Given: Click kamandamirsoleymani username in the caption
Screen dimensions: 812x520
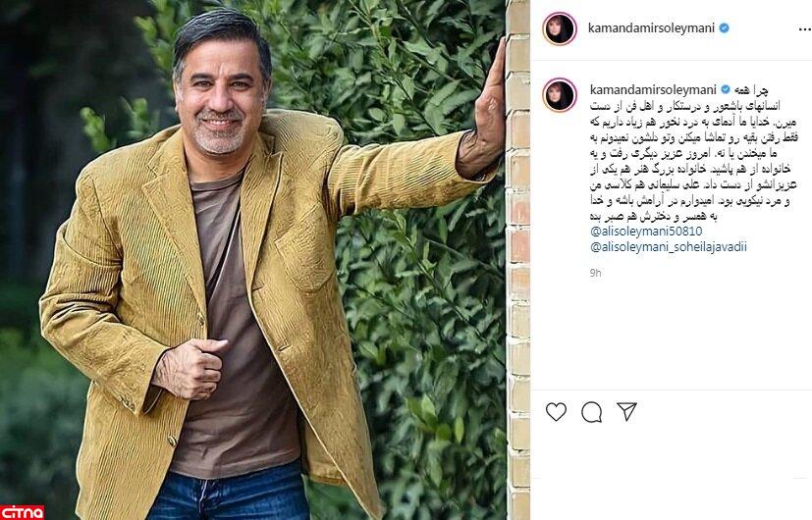Looking at the screenshot, I should 653,90.
